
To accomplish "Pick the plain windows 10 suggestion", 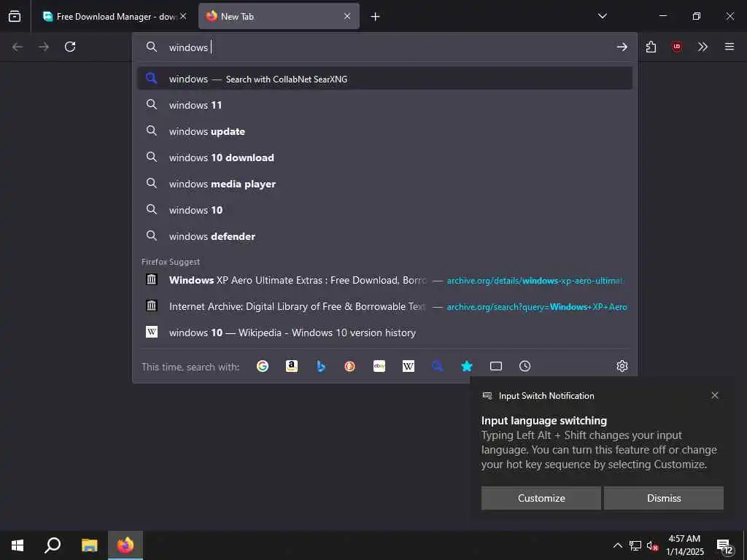I will coord(384,209).
